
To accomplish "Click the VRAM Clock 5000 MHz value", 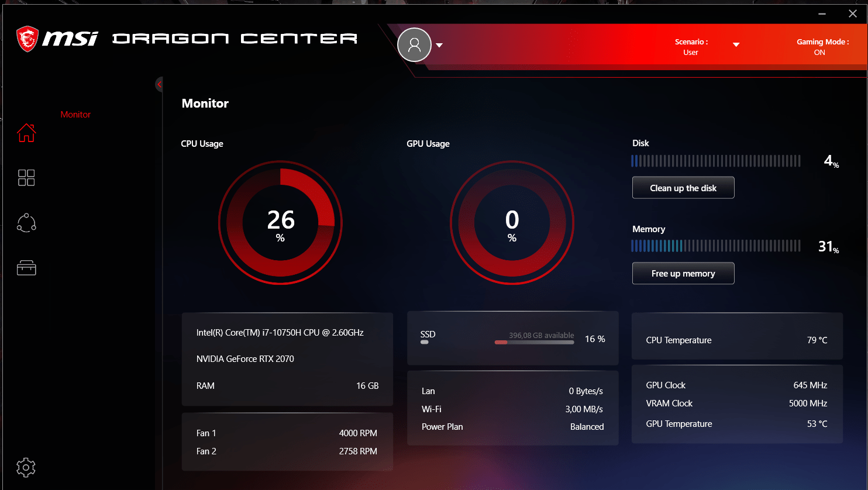I will [x=808, y=403].
